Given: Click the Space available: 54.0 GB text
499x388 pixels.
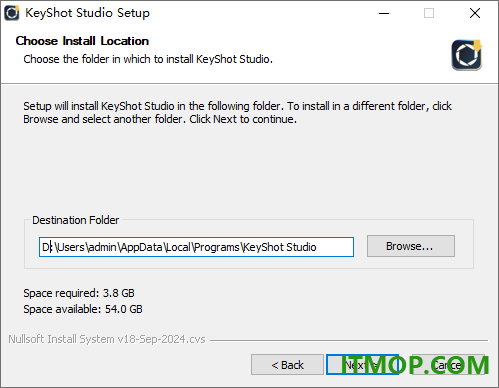Looking at the screenshot, I should click(83, 309).
